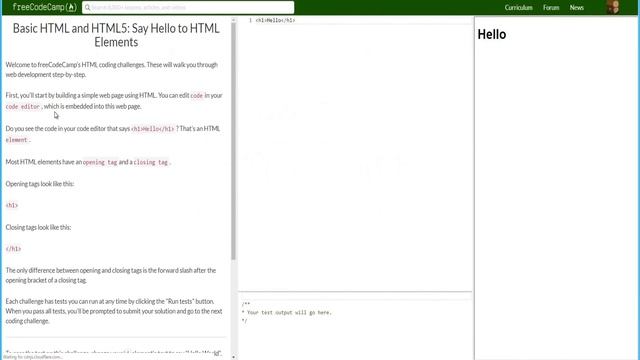Click the instructions panel scrollbar

(233, 141)
